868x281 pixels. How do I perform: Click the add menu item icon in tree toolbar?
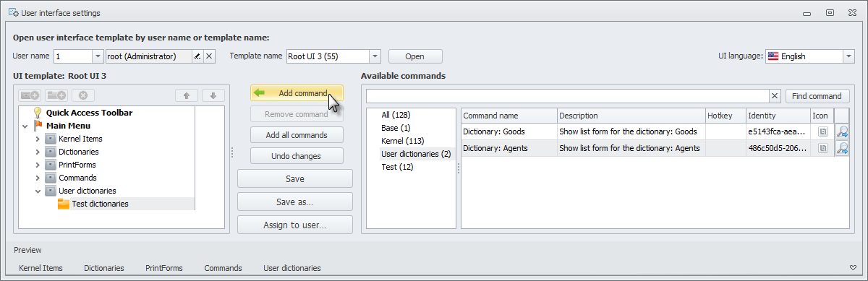click(x=30, y=95)
